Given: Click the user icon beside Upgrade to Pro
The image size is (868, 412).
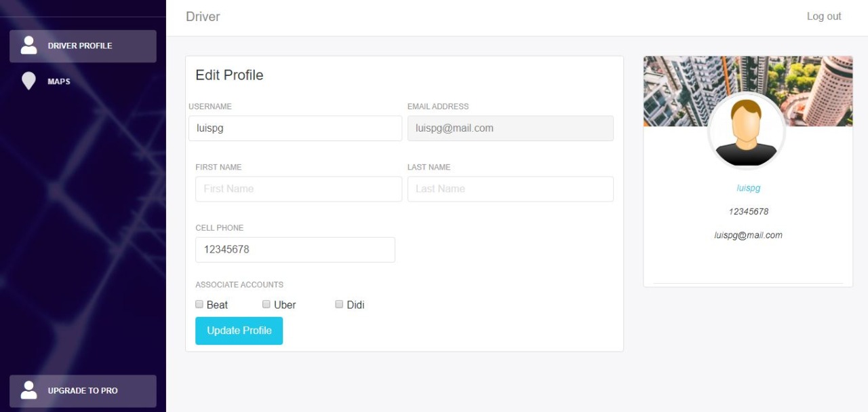Looking at the screenshot, I should [28, 390].
